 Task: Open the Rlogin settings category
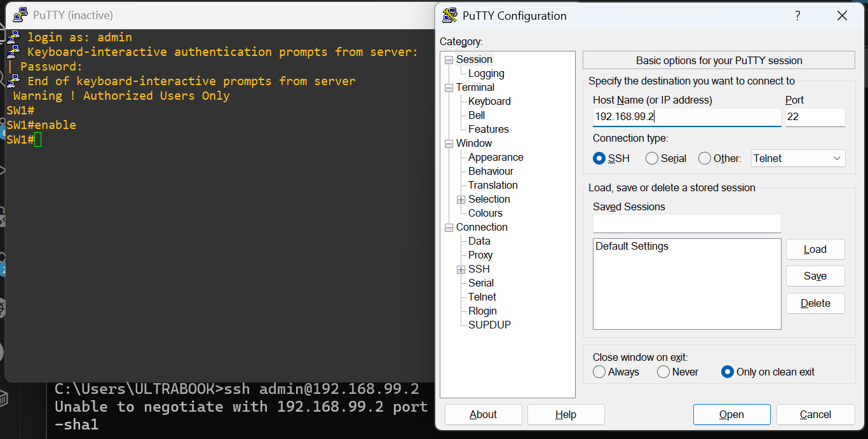click(x=482, y=311)
